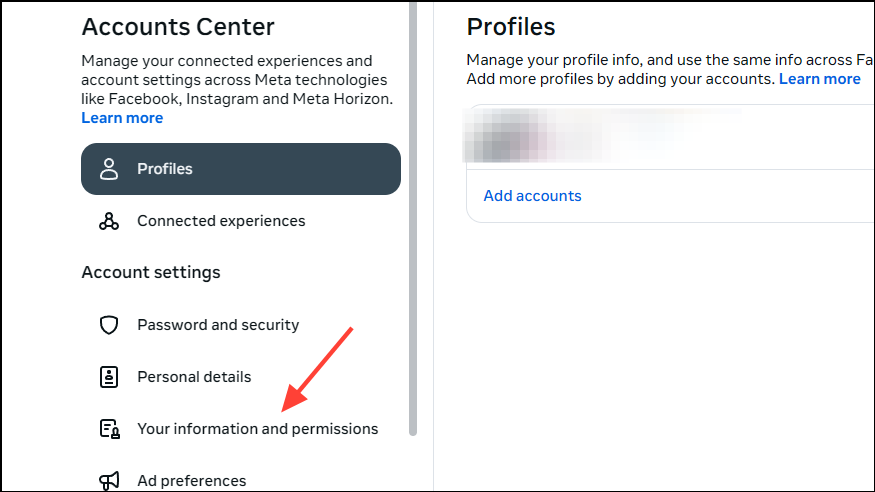
Task: Go to Personal details text label
Action: [194, 377]
